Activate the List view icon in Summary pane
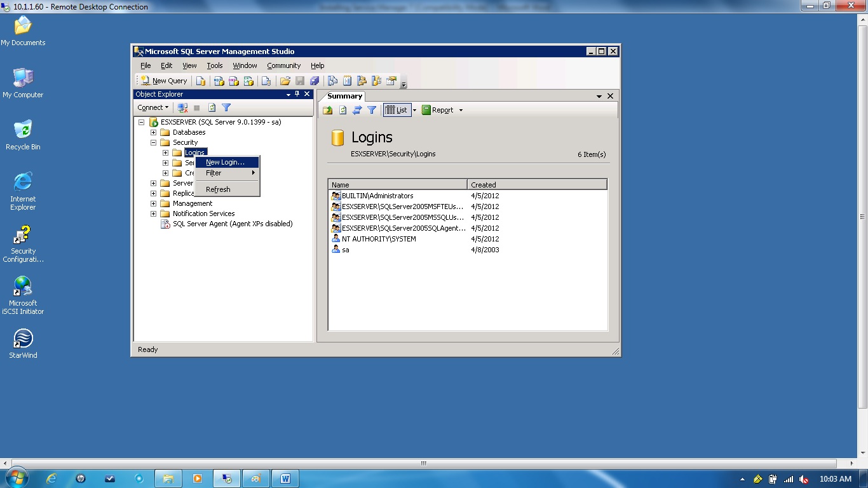This screenshot has width=868, height=488. 397,109
